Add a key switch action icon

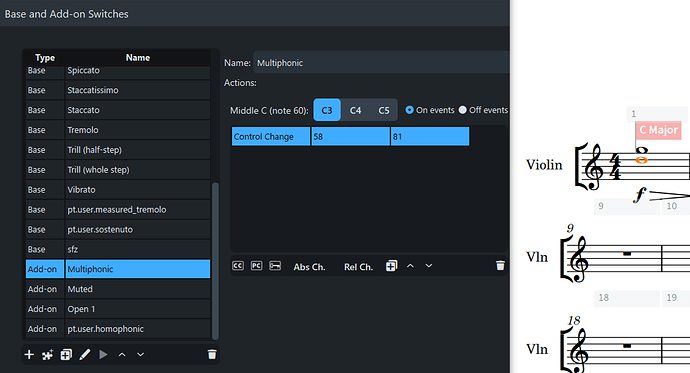[x=275, y=266]
